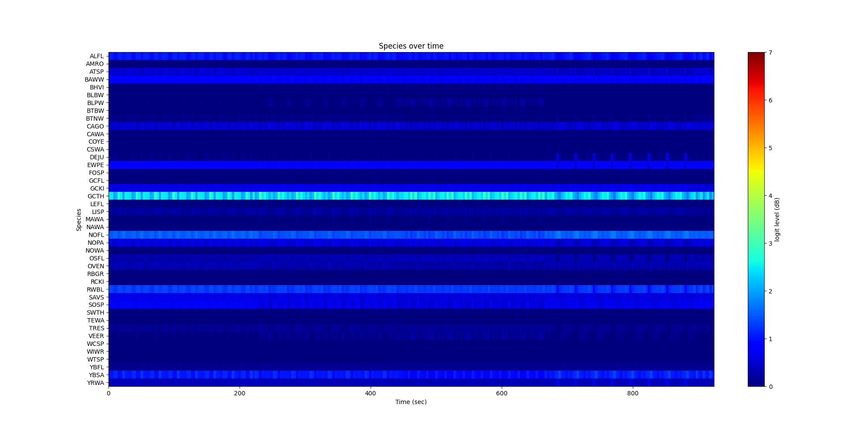Click the "Species over time" plot title
868x434 pixels.
tap(411, 46)
